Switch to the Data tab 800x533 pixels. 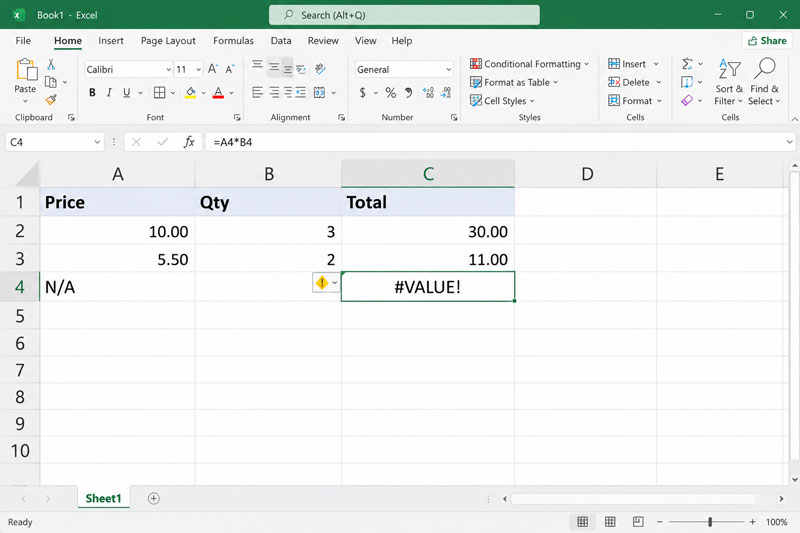[x=281, y=41]
